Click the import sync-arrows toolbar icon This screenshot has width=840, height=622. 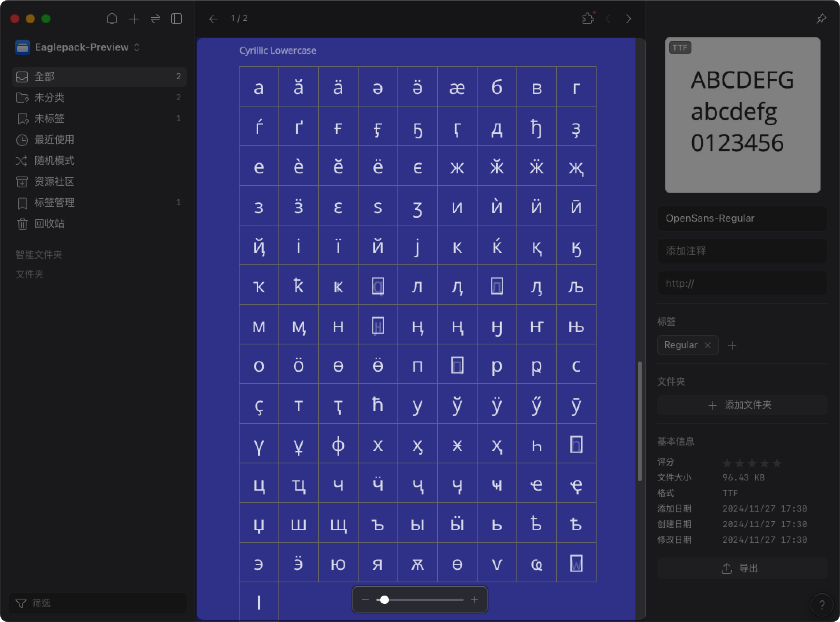(156, 19)
